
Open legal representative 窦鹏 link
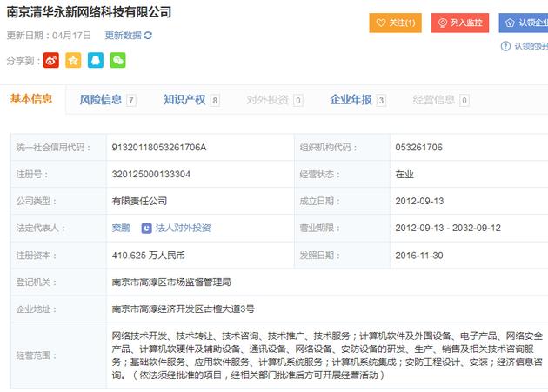click(121, 228)
